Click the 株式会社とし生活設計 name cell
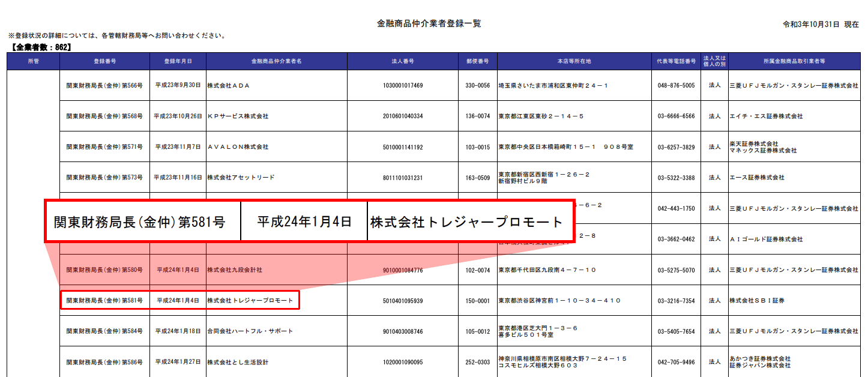Viewport: 868px width, 377px height. pyautogui.click(x=238, y=362)
